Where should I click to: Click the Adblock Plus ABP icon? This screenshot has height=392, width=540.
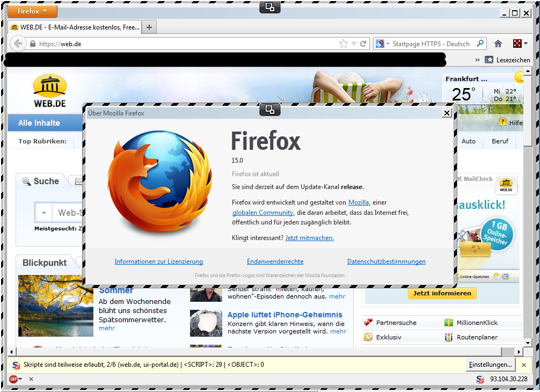pyautogui.click(x=13, y=379)
